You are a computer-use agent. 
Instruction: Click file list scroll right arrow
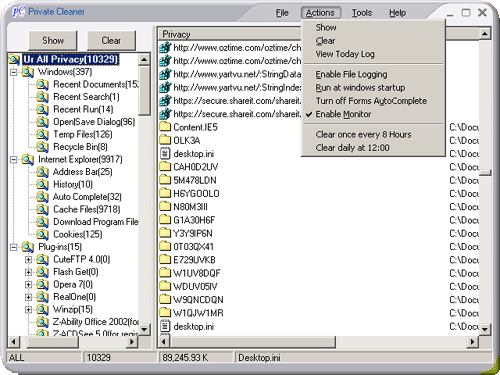[473, 342]
